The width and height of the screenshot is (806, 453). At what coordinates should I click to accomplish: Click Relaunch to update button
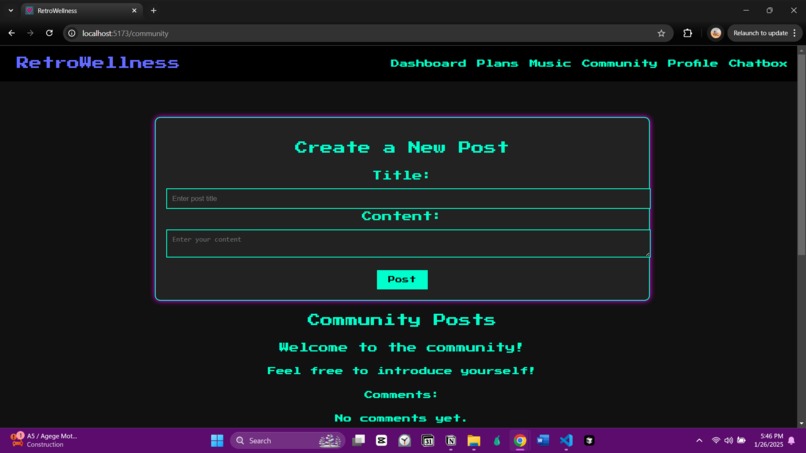tap(760, 33)
